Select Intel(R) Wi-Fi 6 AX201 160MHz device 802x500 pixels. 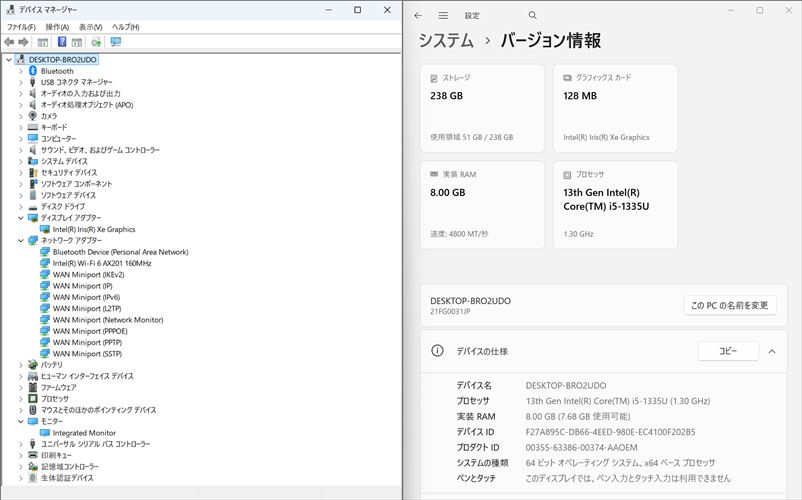point(101,263)
